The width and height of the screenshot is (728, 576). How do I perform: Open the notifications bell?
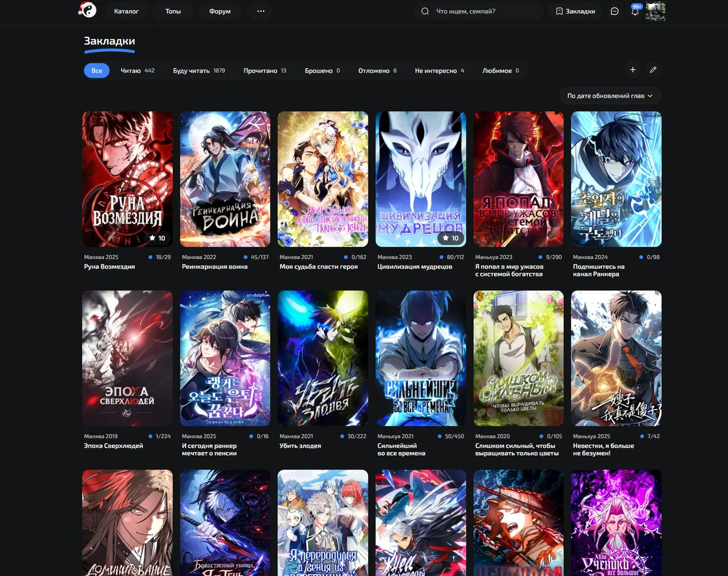pos(635,11)
